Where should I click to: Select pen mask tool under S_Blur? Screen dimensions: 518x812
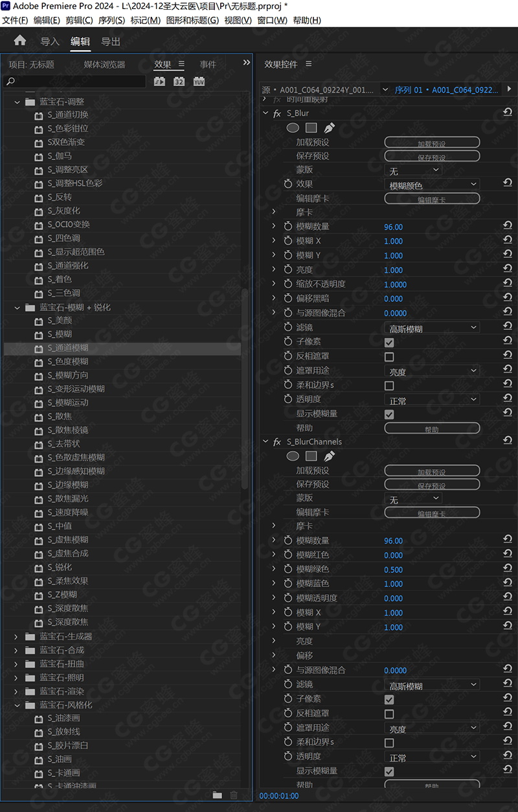click(329, 128)
